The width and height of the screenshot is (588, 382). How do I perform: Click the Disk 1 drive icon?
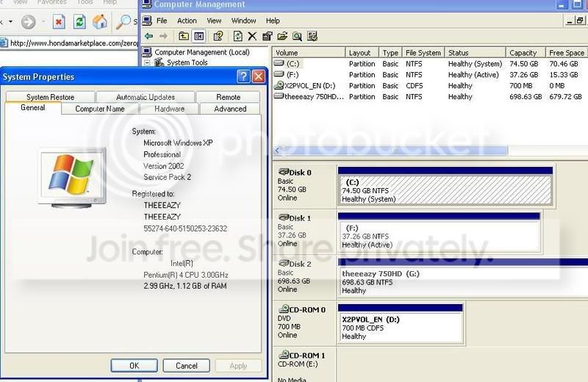pyautogui.click(x=284, y=217)
